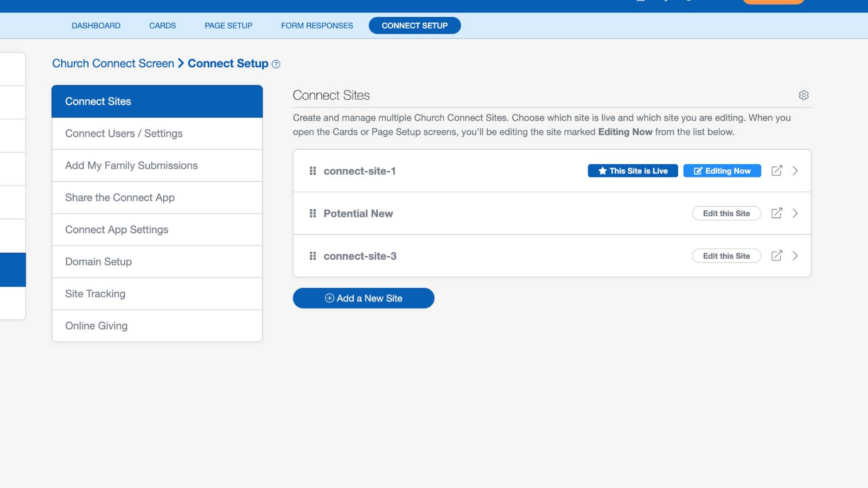
Task: Click the connect-site-1 site name
Action: (360, 171)
